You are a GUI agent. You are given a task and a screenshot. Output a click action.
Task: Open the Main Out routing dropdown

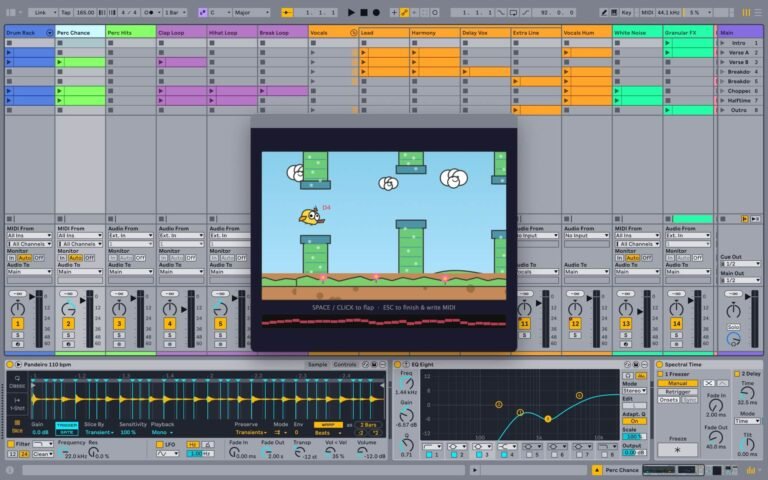740,280
